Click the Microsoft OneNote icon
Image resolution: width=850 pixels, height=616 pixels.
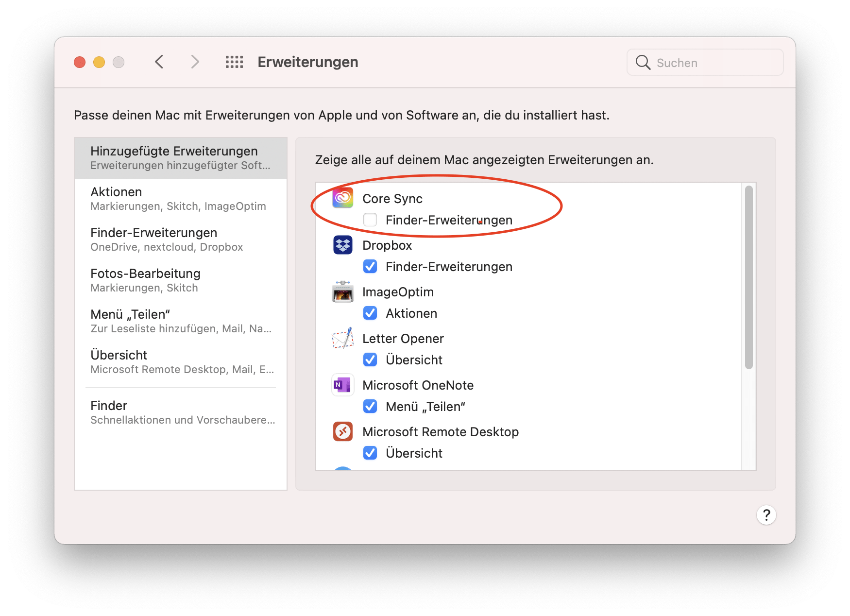pos(343,385)
